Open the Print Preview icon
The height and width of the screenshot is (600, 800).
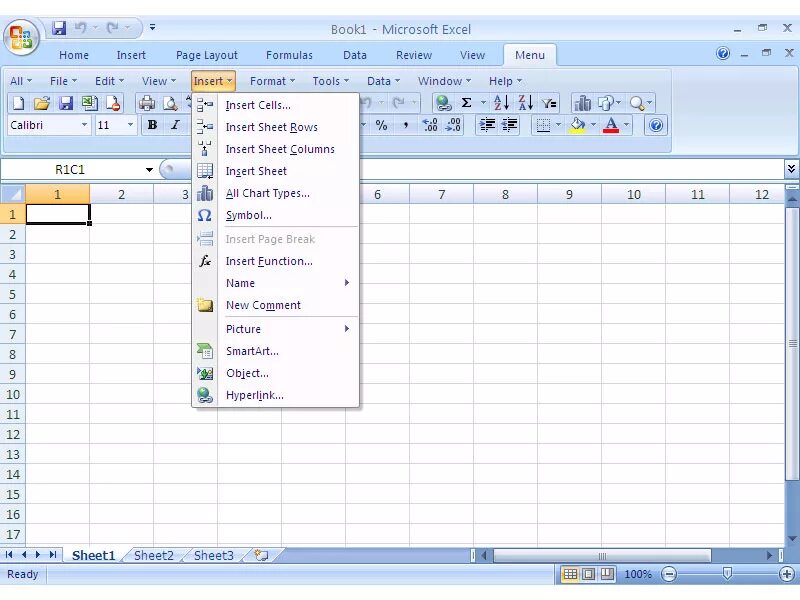tap(169, 103)
